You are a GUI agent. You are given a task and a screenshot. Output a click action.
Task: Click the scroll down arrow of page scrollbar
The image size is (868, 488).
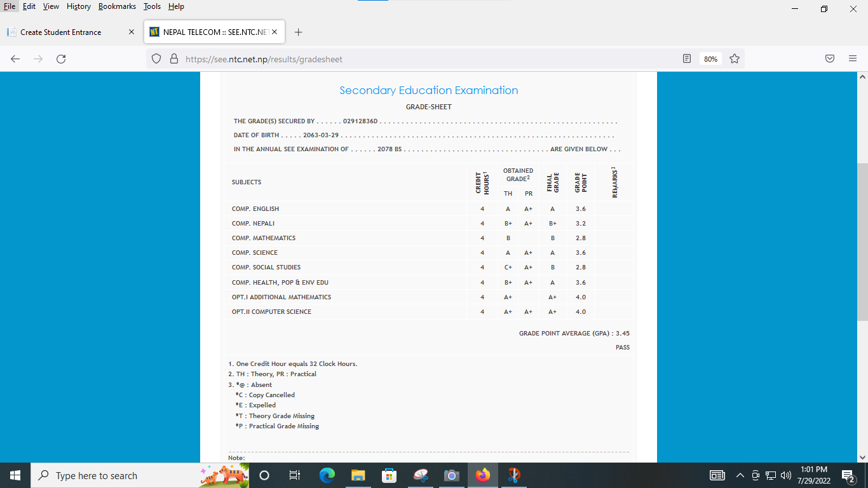(862, 457)
